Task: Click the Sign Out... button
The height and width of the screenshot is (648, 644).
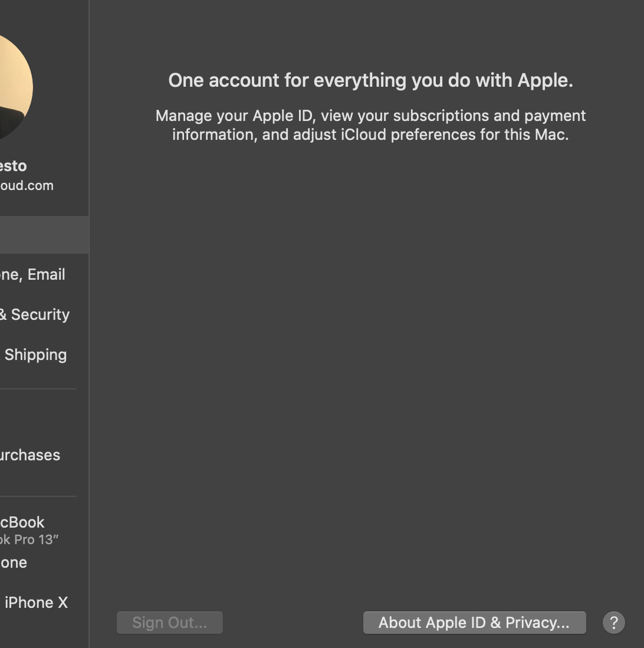Action: [170, 623]
